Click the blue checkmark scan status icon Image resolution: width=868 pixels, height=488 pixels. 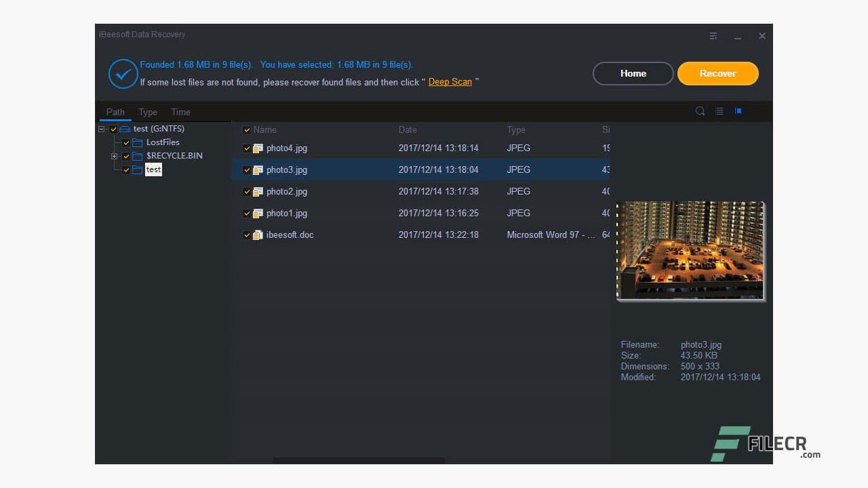123,73
